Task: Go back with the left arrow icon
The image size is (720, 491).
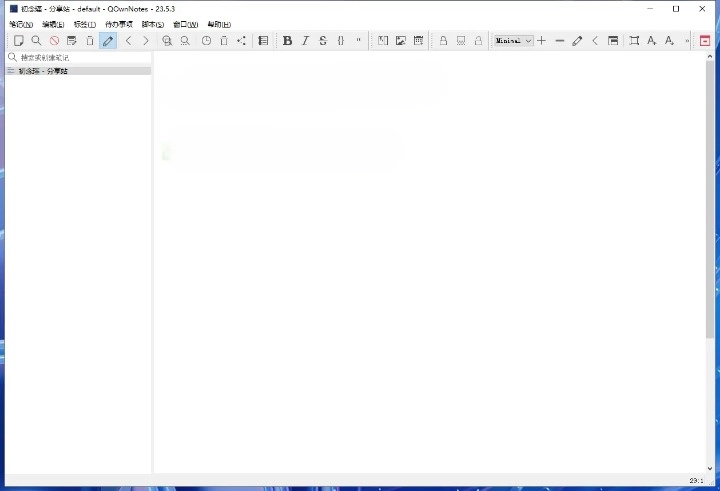Action: pyautogui.click(x=128, y=41)
